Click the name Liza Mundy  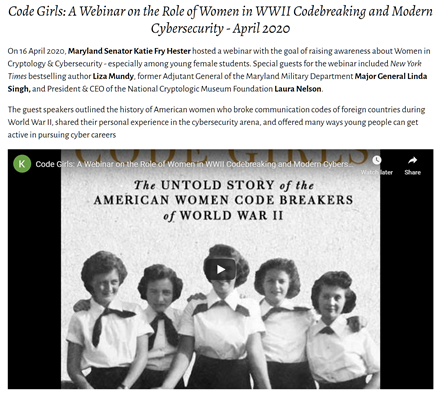coord(113,76)
